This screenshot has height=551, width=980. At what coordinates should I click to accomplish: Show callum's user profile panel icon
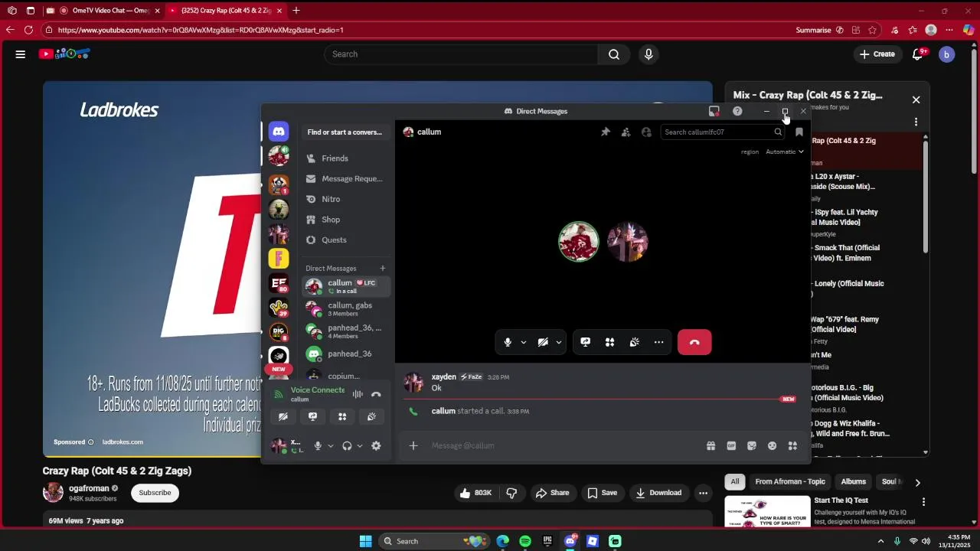pos(646,132)
